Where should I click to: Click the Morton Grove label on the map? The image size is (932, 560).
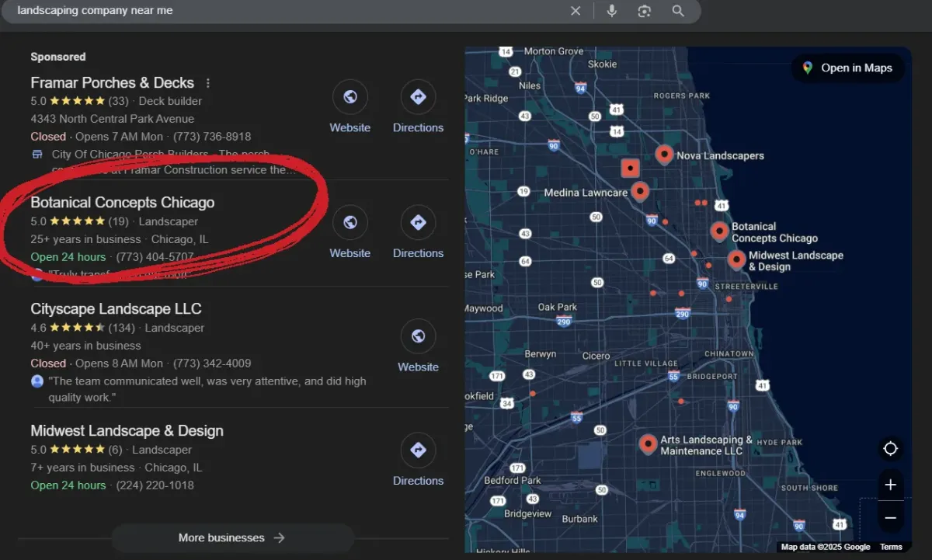tap(554, 51)
